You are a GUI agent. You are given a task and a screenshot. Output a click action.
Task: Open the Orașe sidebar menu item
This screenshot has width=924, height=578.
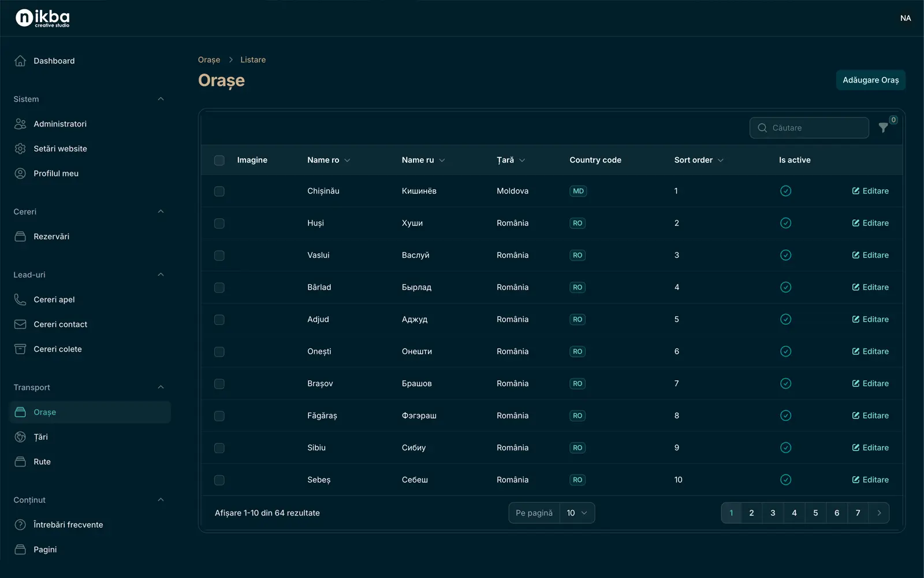tap(90, 412)
